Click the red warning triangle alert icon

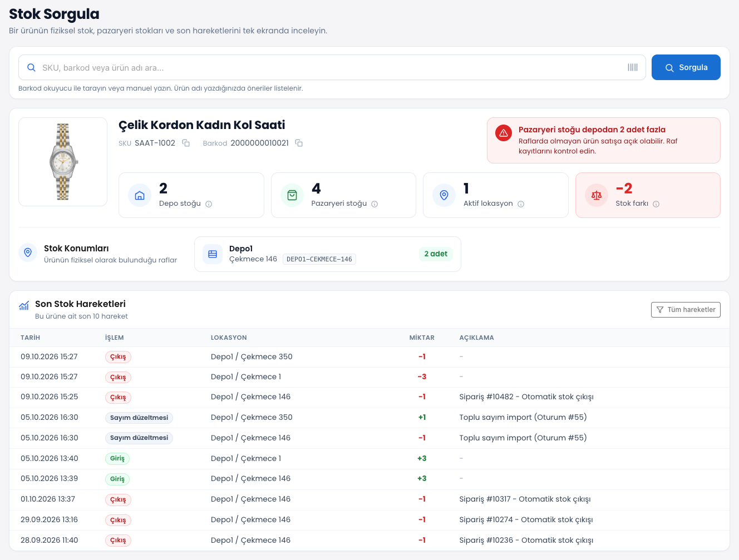[x=504, y=133]
